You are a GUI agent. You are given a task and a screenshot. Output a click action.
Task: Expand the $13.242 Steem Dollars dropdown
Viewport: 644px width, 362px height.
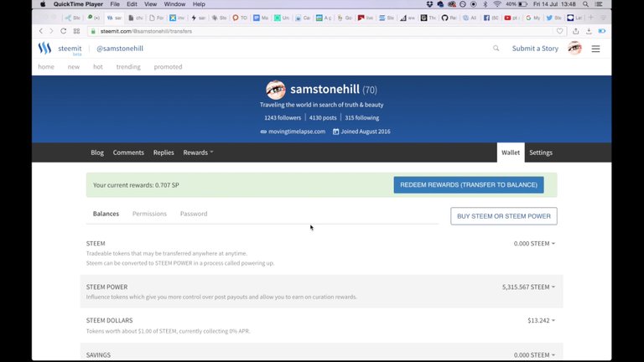541,320
